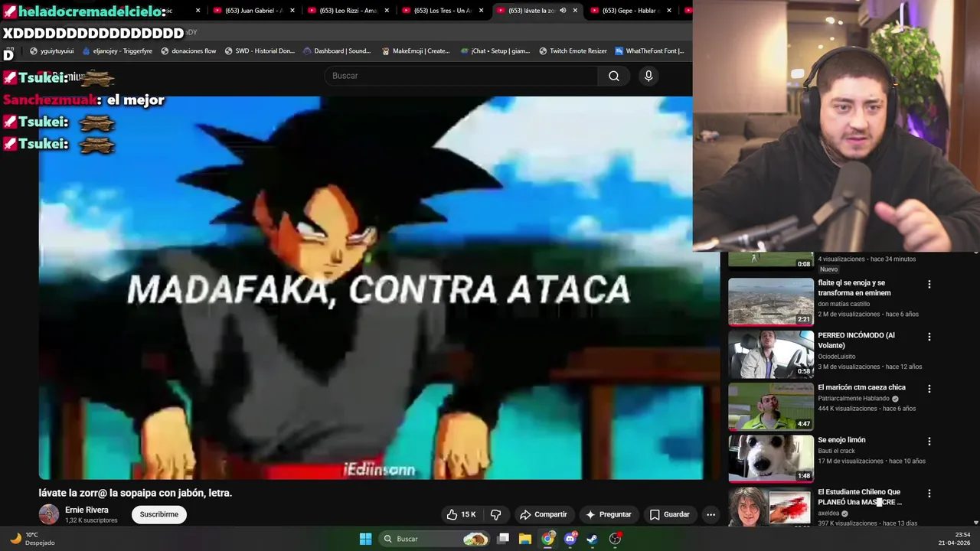This screenshot has height=551, width=980.
Task: Open more actions ellipsis below video
Action: (x=710, y=514)
